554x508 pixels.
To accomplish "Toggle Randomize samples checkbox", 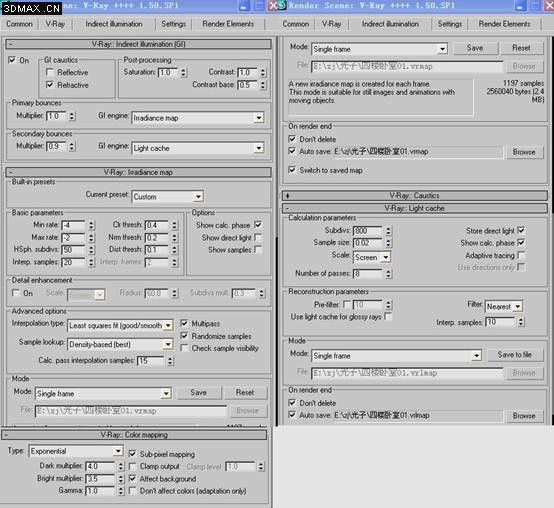I will (184, 336).
